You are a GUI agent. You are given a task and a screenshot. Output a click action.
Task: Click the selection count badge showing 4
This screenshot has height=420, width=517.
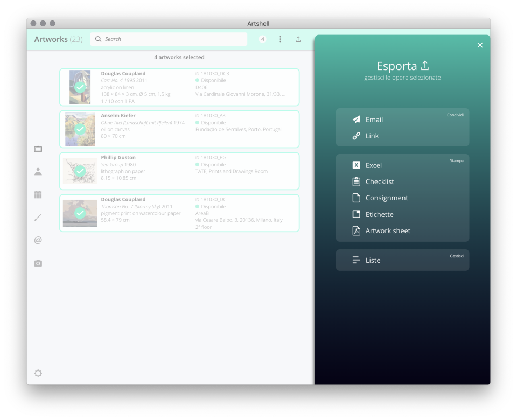[262, 39]
